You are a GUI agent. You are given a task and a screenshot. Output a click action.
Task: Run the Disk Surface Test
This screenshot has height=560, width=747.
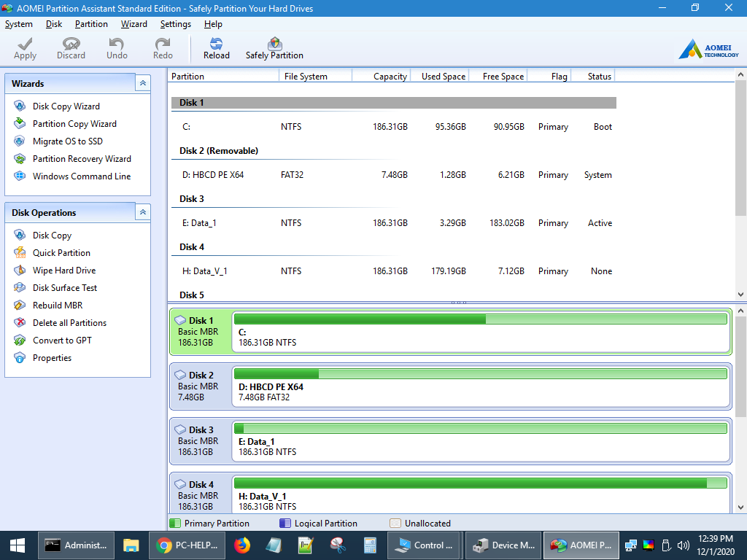coord(64,288)
